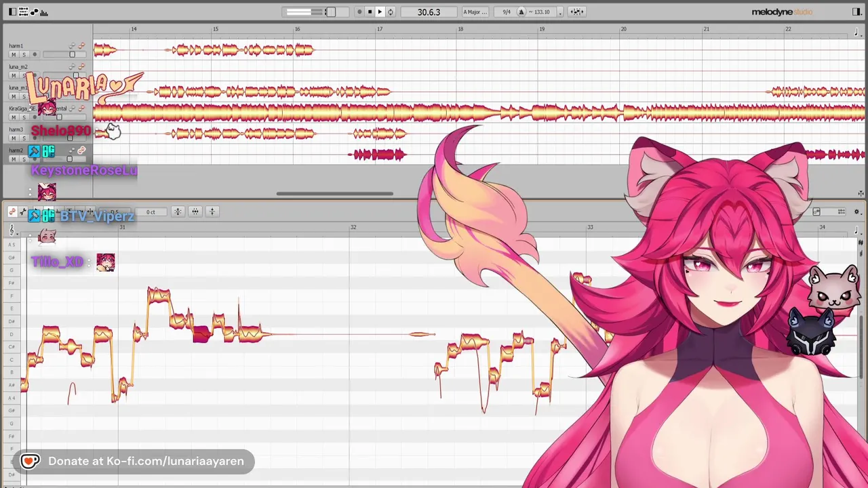868x488 pixels.
Task: Click the 30.6.3 position display
Action: pos(429,12)
